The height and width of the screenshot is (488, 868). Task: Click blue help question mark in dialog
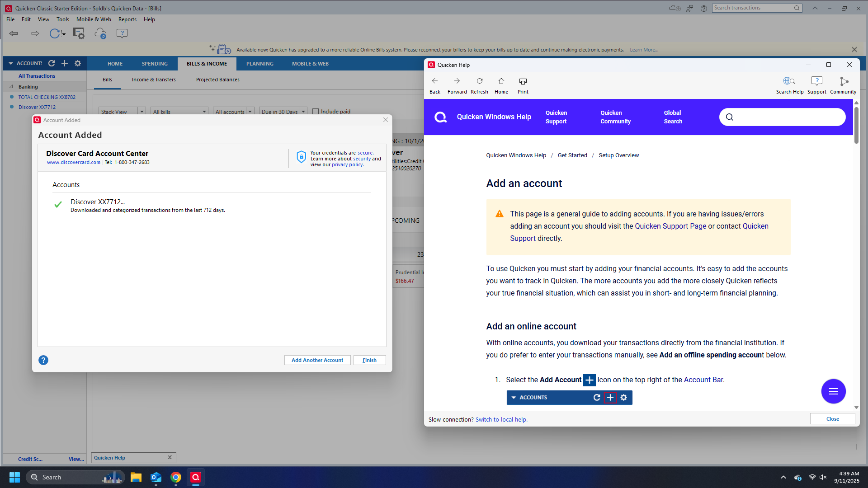click(43, 360)
